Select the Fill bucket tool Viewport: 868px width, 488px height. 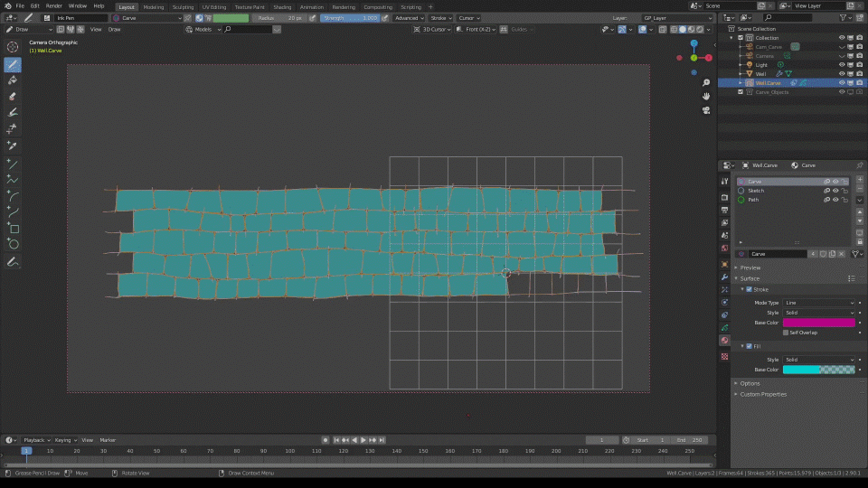tap(13, 80)
